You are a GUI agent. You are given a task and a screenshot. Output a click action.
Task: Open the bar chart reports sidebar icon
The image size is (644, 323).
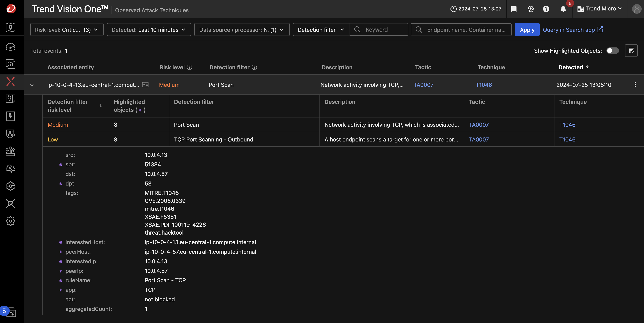(x=10, y=64)
